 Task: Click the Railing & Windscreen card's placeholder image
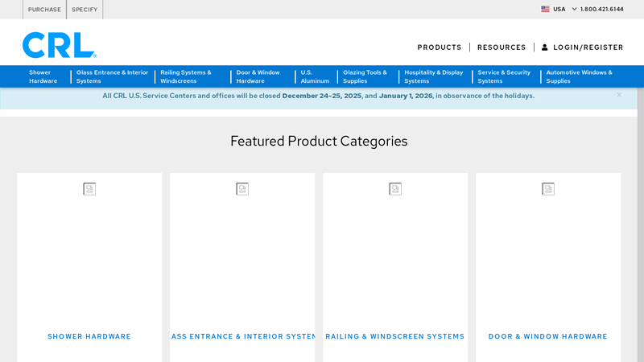click(395, 189)
